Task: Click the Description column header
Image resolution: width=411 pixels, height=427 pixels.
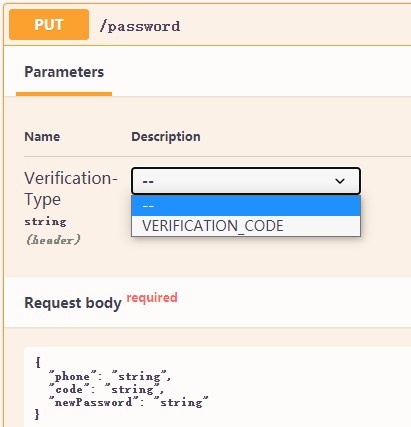Action: coord(166,137)
